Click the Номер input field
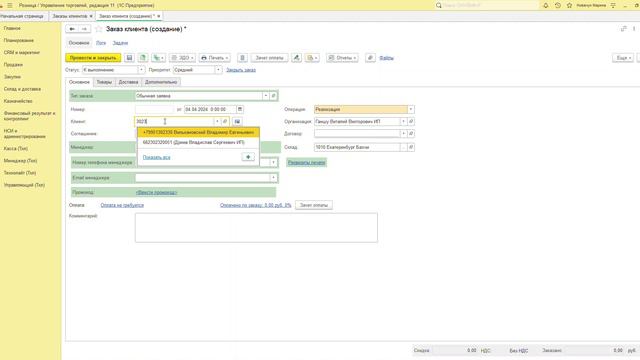 coord(154,109)
